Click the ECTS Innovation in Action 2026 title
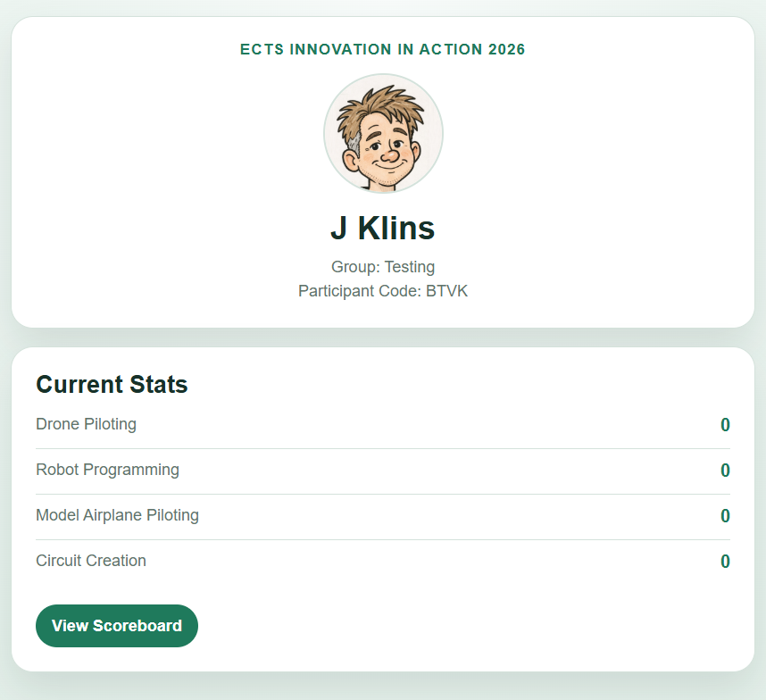Image resolution: width=766 pixels, height=700 pixels. (383, 49)
